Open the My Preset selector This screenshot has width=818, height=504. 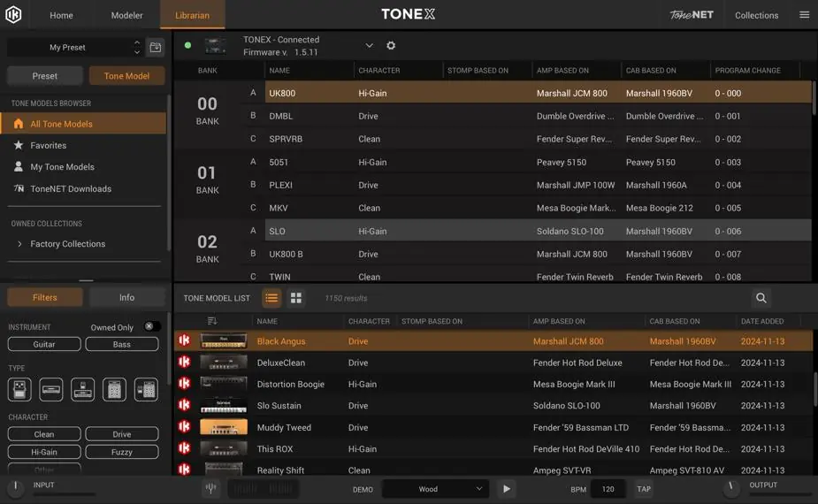[x=74, y=47]
